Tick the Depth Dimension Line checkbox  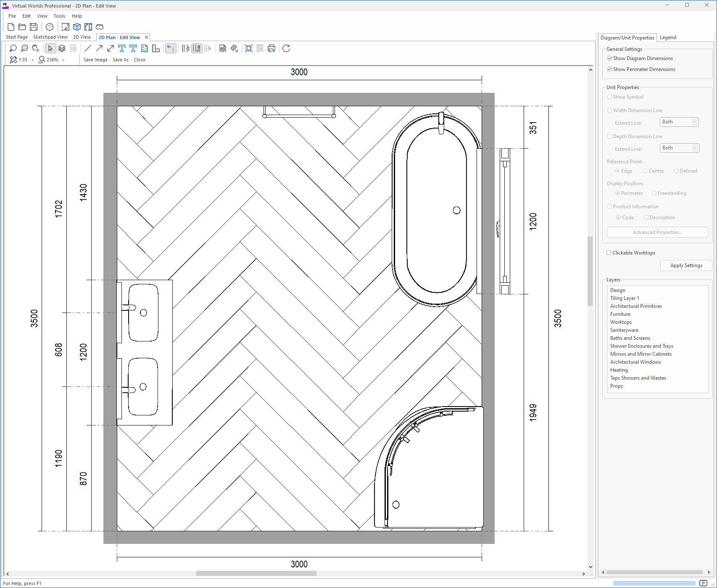click(x=609, y=136)
